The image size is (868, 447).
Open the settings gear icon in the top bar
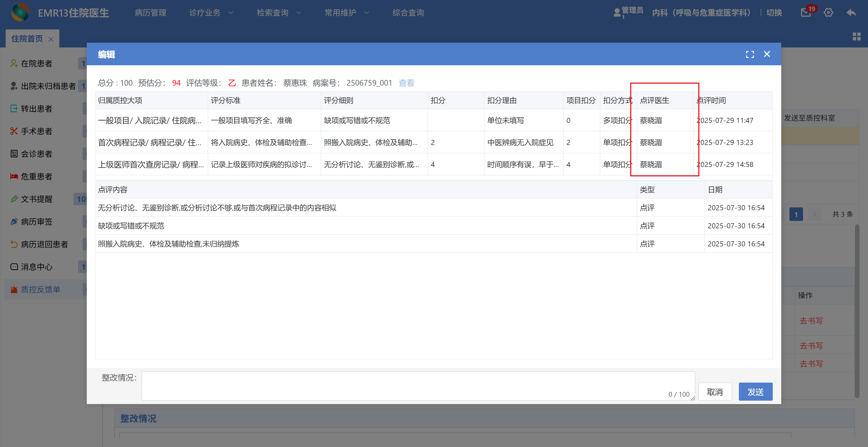(828, 12)
